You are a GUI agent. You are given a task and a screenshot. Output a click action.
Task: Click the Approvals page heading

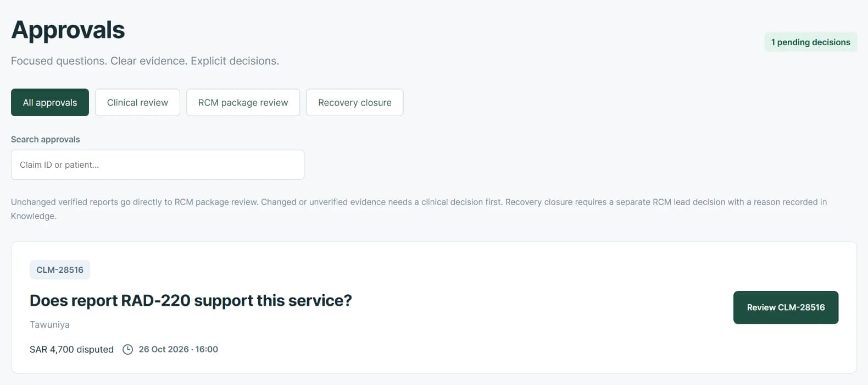pos(68,30)
